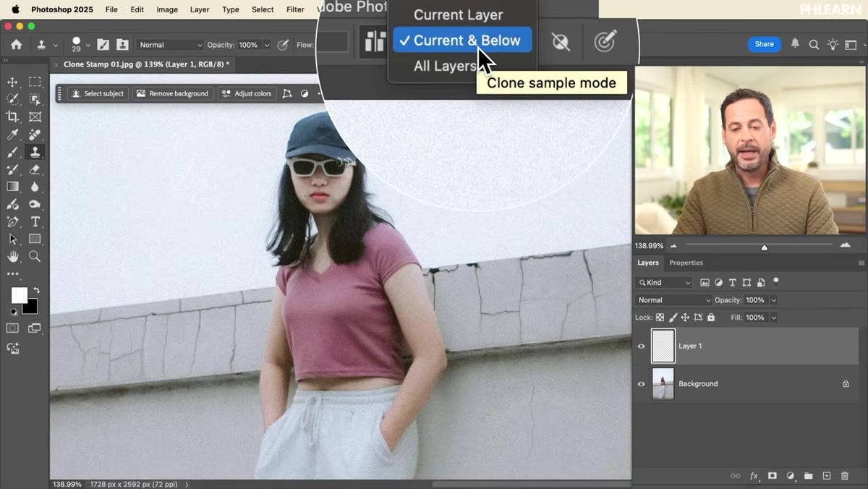Choose All Layers sample option
This screenshot has height=489, width=868.
[x=445, y=66]
